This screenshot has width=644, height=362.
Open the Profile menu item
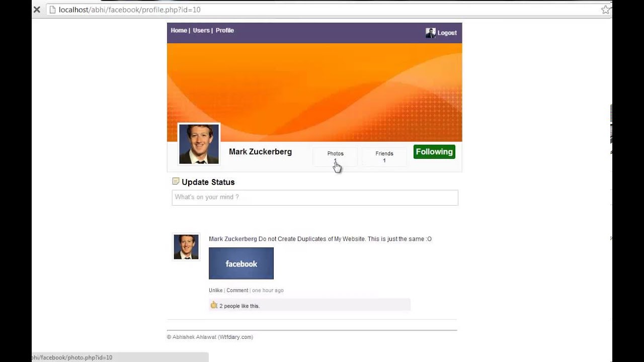[225, 30]
